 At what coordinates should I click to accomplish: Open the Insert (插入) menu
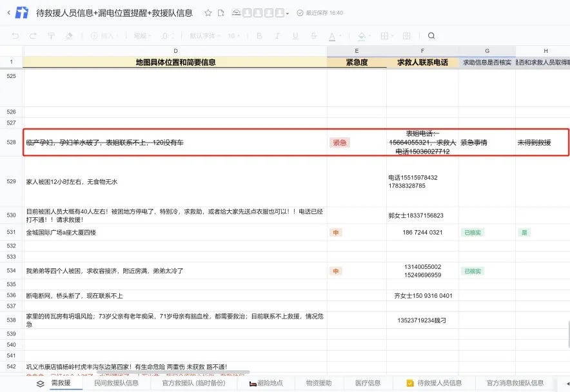[103, 35]
